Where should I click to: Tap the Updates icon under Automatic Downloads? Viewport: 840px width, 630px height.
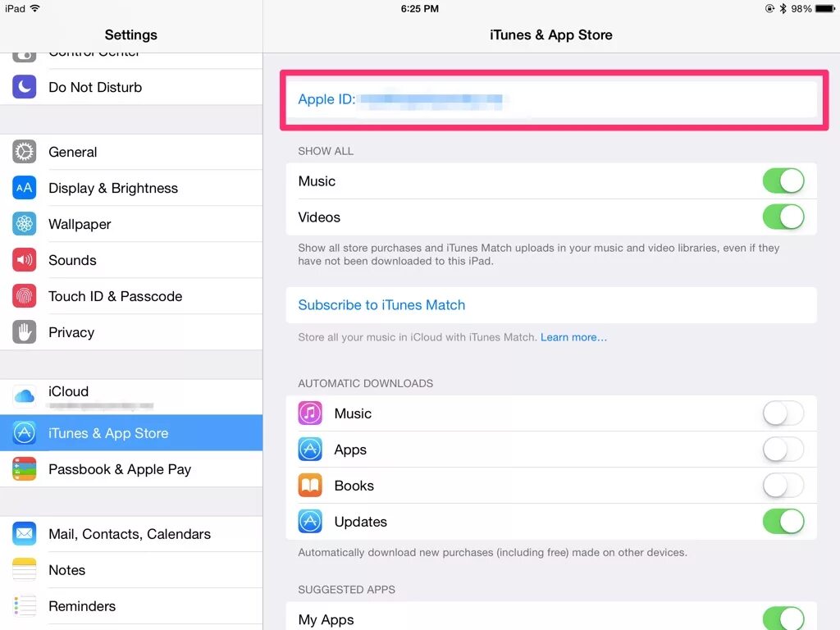[310, 521]
